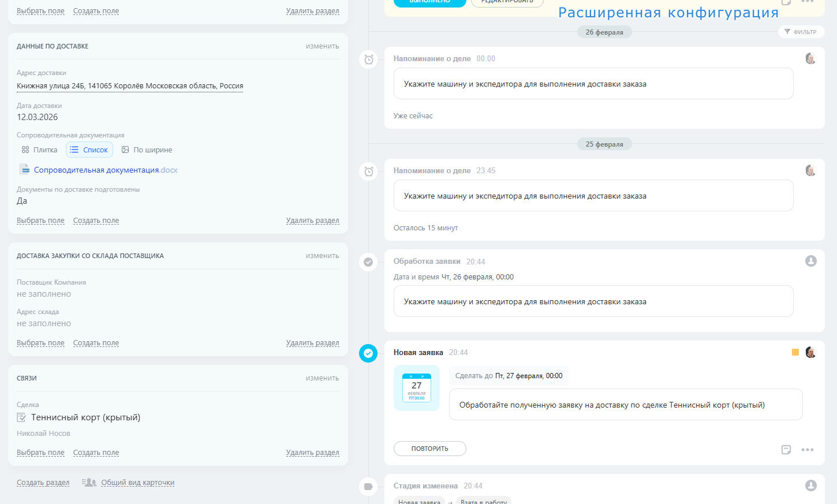The image size is (837, 504).
Task: Open the user avatar on the 23:45 reminder card
Action: (810, 170)
